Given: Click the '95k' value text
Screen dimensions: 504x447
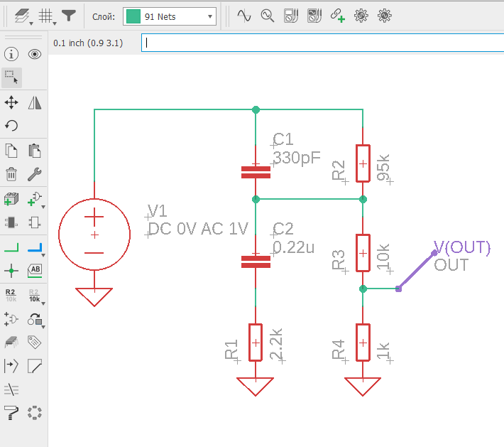Looking at the screenshot, I should click(x=383, y=168).
